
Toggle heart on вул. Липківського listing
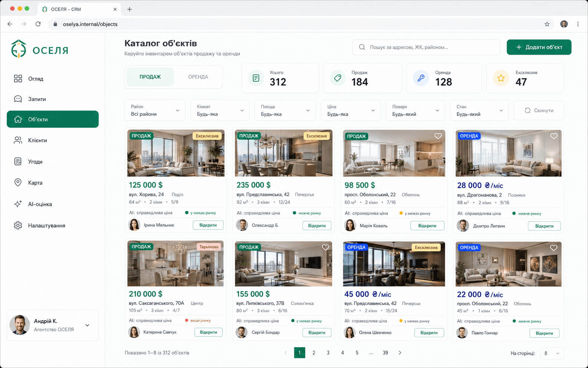[x=326, y=247]
